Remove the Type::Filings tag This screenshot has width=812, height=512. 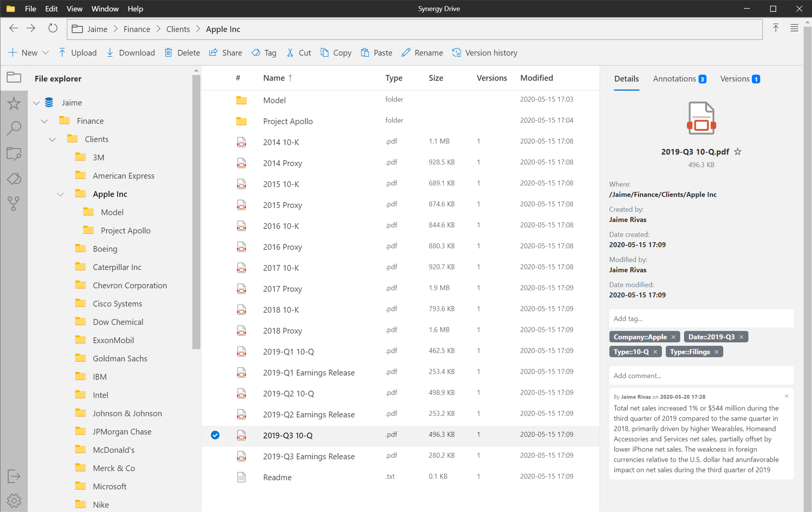click(717, 352)
